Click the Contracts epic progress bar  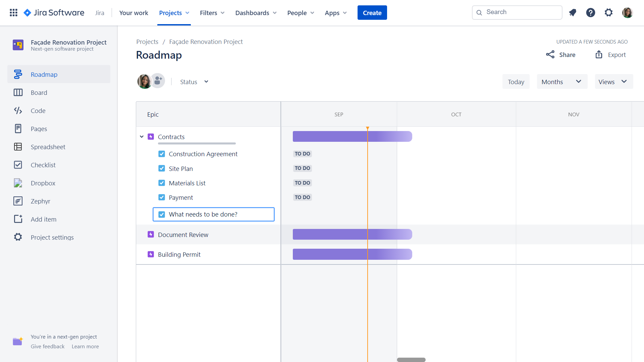[x=352, y=136]
